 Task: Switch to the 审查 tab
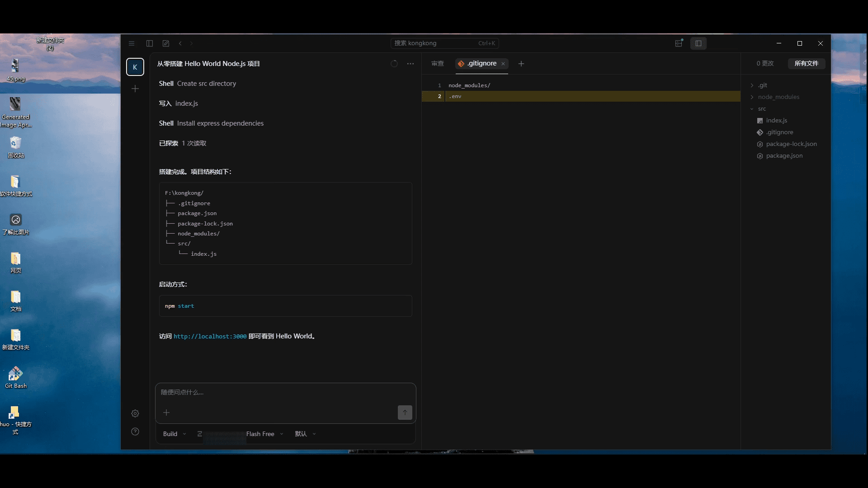click(438, 64)
